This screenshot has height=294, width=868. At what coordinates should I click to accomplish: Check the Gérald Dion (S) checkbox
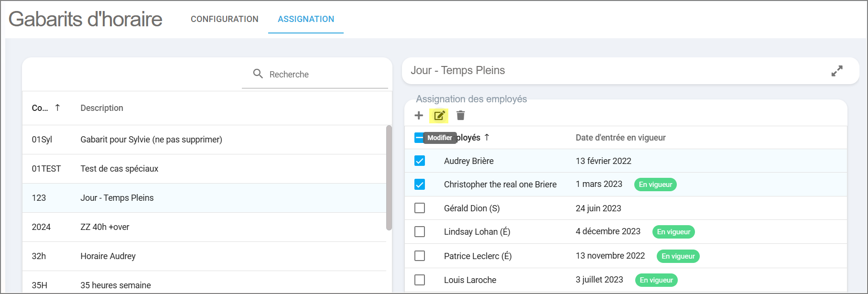(420, 208)
